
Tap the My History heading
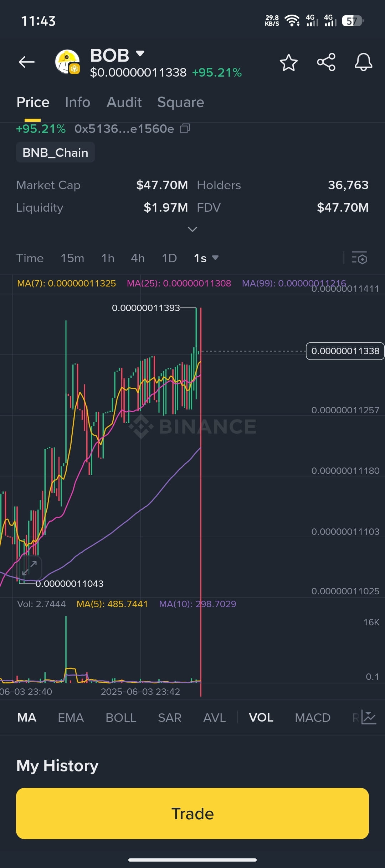(x=57, y=765)
